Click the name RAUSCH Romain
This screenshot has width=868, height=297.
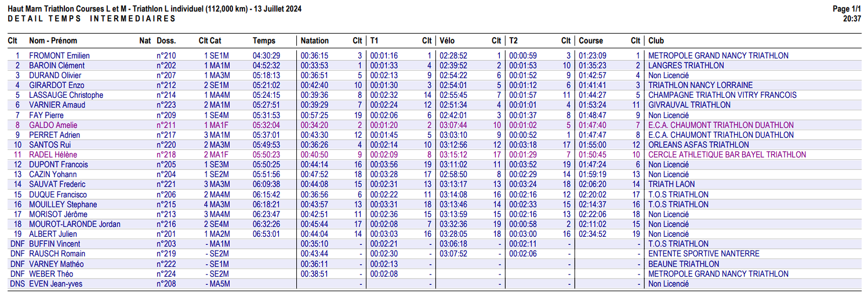point(57,254)
